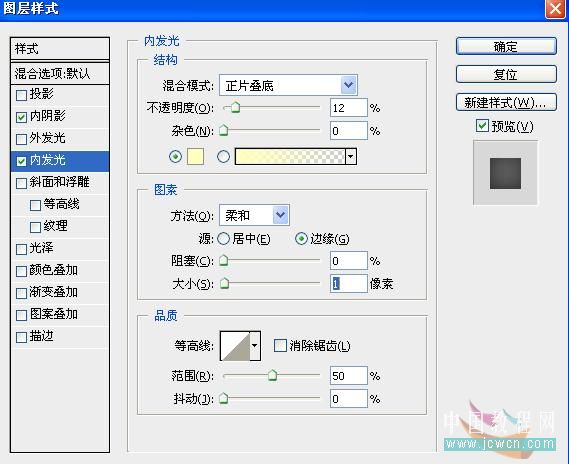The height and width of the screenshot is (464, 569).
Task: Check the 消除锯齿(L) anti-alias option
Action: pos(280,345)
